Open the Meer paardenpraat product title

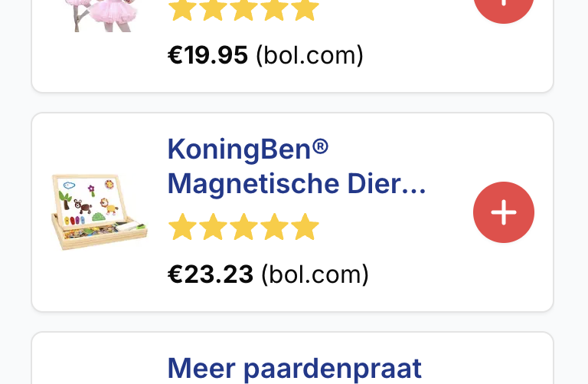295,368
